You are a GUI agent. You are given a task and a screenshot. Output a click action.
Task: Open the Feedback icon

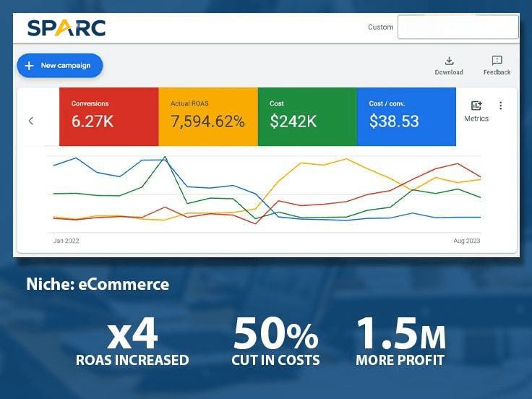tap(497, 61)
